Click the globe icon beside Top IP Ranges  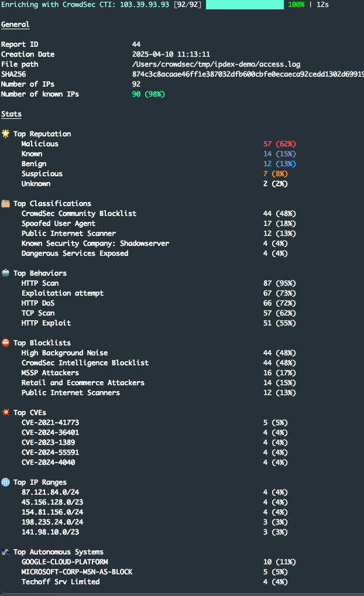tap(5, 482)
